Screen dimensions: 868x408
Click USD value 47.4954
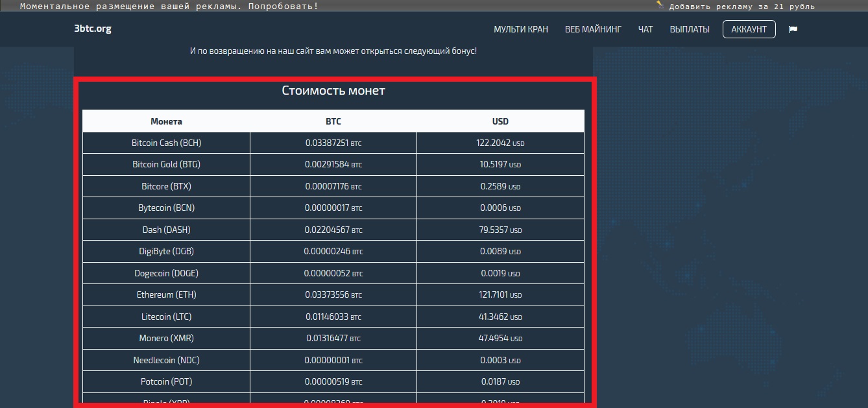pyautogui.click(x=500, y=339)
